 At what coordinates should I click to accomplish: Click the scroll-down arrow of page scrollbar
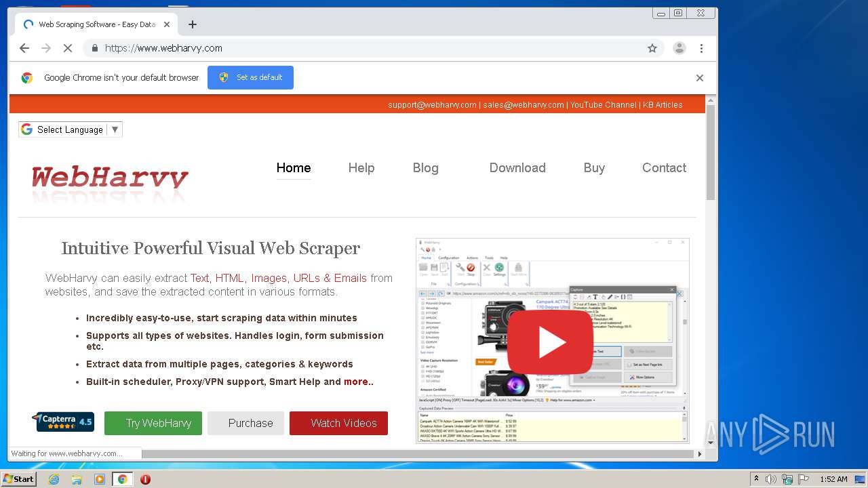(711, 443)
